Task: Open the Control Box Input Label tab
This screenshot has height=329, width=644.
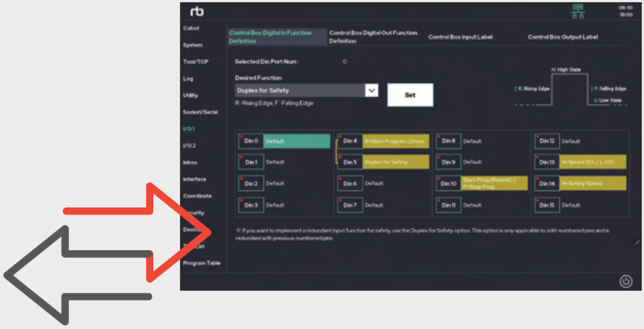Action: [460, 37]
